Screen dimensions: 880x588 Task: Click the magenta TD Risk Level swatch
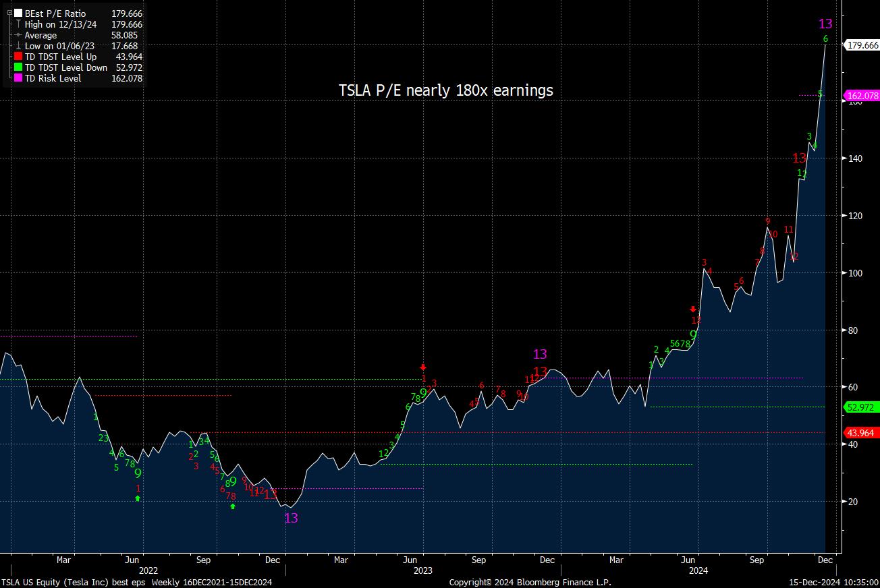point(18,78)
